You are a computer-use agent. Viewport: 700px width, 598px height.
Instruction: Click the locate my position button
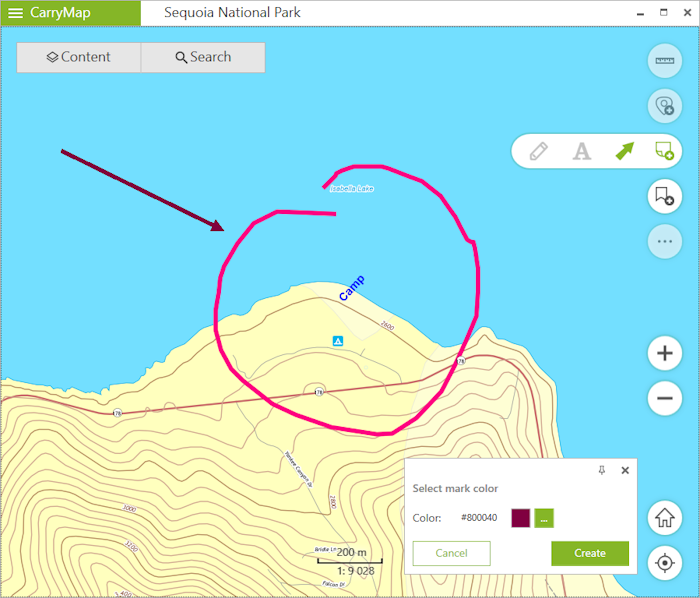(664, 562)
